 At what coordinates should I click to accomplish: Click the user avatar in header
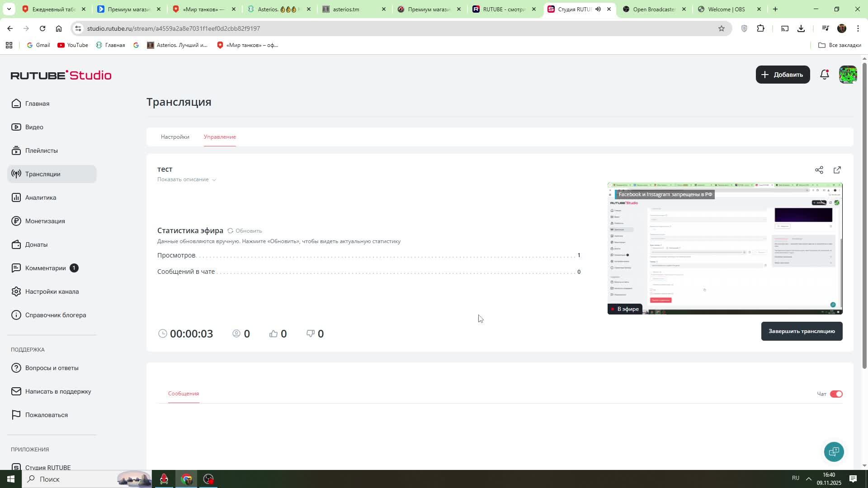click(x=848, y=75)
